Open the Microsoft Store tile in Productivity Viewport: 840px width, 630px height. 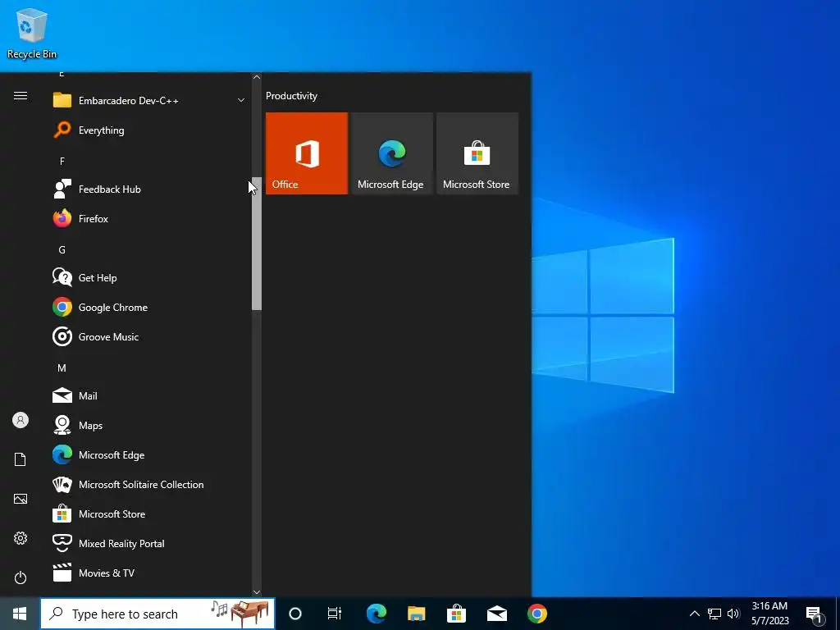pos(477,153)
